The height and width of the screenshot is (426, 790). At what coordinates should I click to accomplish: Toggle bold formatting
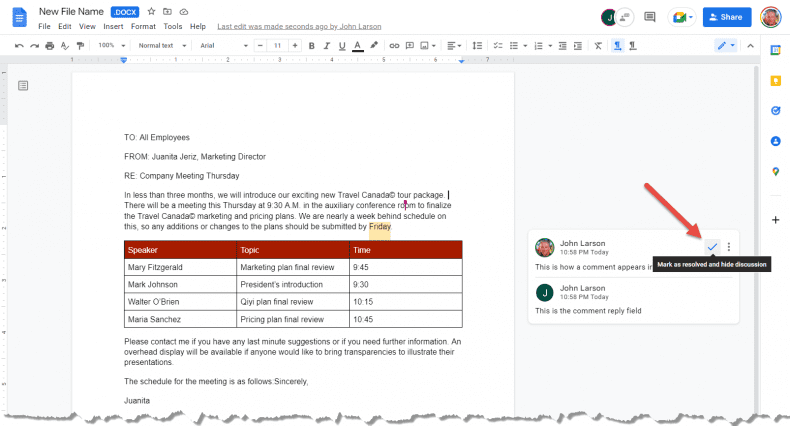tap(312, 45)
